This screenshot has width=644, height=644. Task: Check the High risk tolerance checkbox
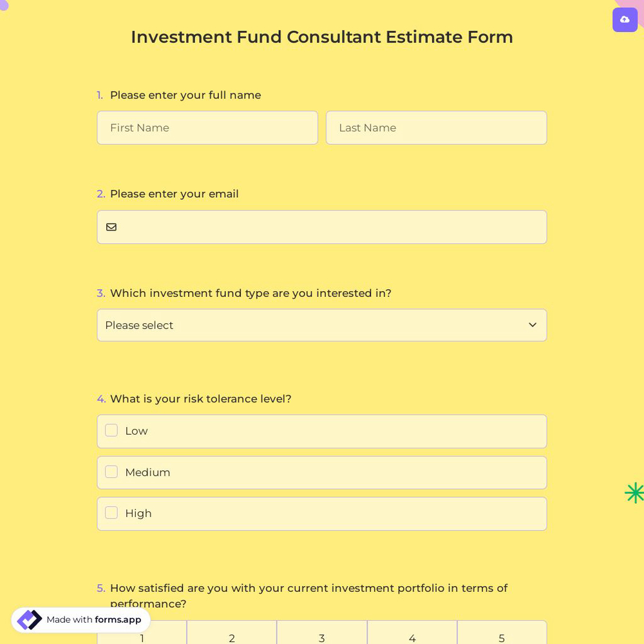tap(111, 513)
